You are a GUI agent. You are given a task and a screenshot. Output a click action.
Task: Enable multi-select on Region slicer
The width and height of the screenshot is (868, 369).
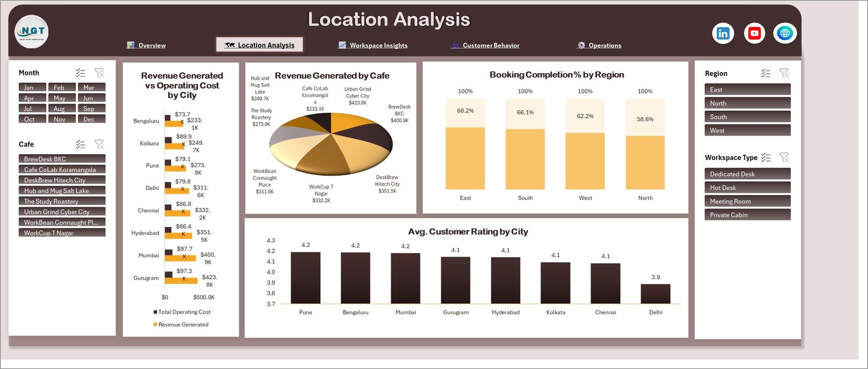pos(765,73)
